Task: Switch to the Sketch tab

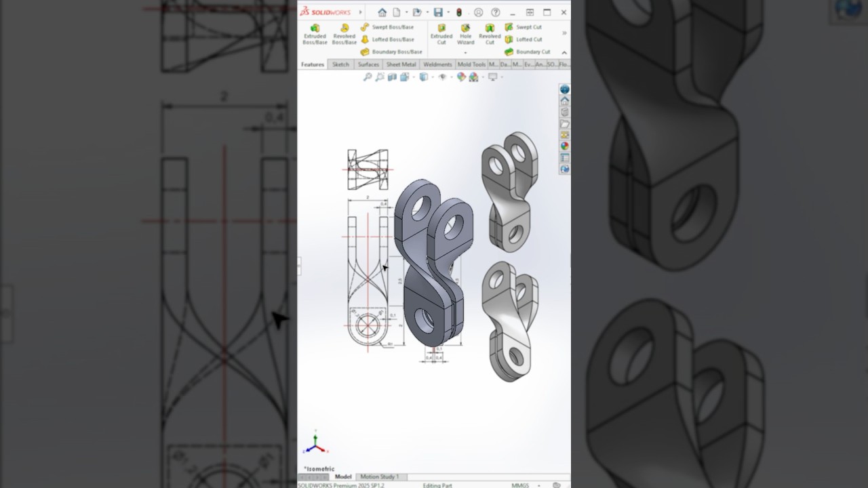Action: pyautogui.click(x=340, y=64)
